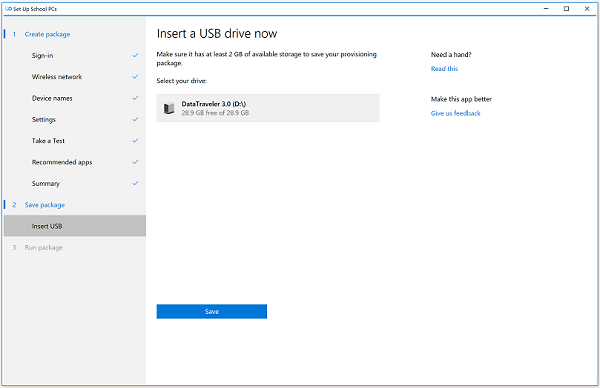
Task: Click the checkmark next to Sign-in
Action: 135,55
